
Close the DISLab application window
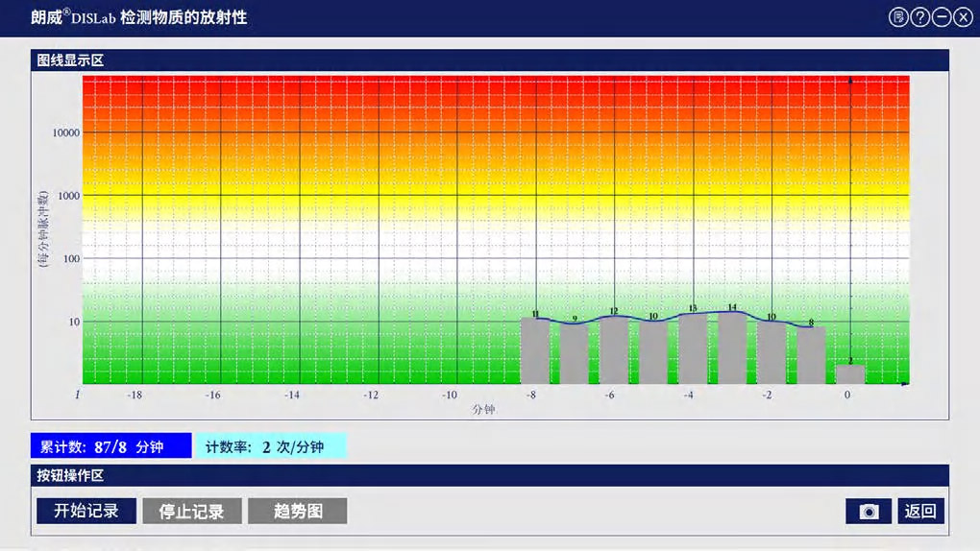point(963,17)
